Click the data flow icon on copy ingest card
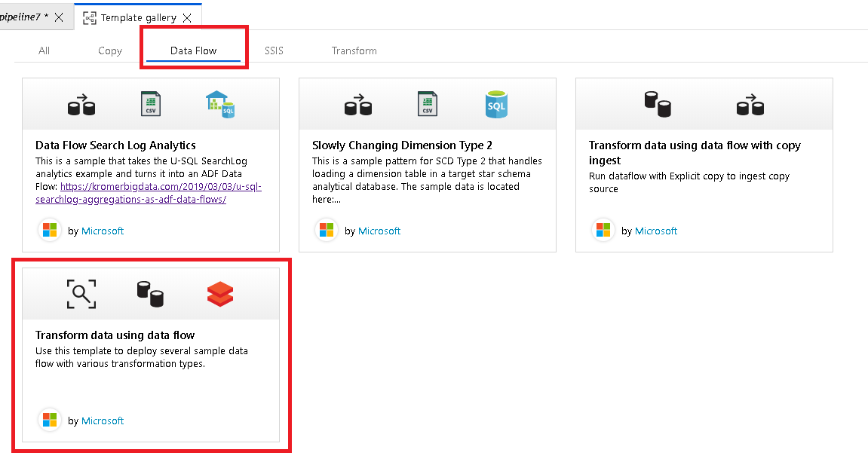Screen dimensions: 868x471 749,104
